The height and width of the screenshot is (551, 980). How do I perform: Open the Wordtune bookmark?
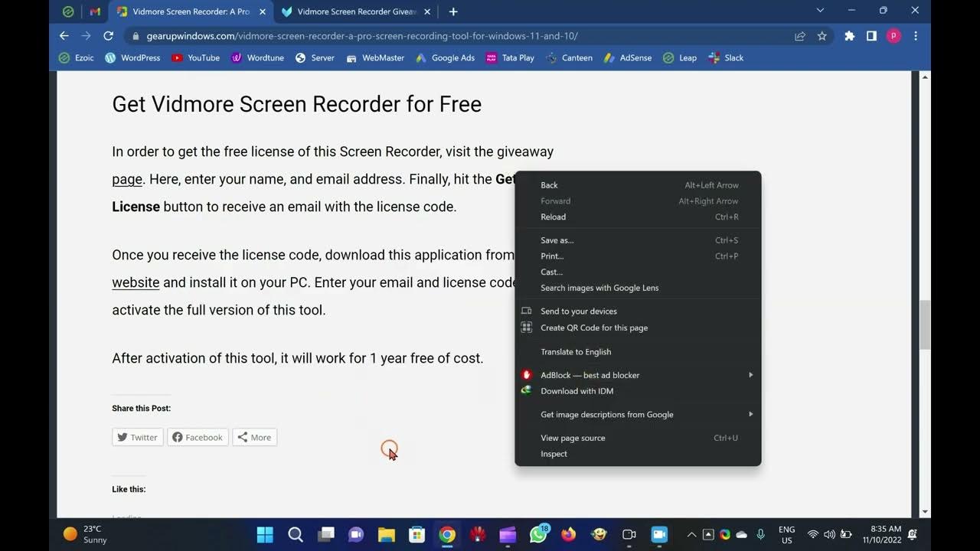coord(258,58)
